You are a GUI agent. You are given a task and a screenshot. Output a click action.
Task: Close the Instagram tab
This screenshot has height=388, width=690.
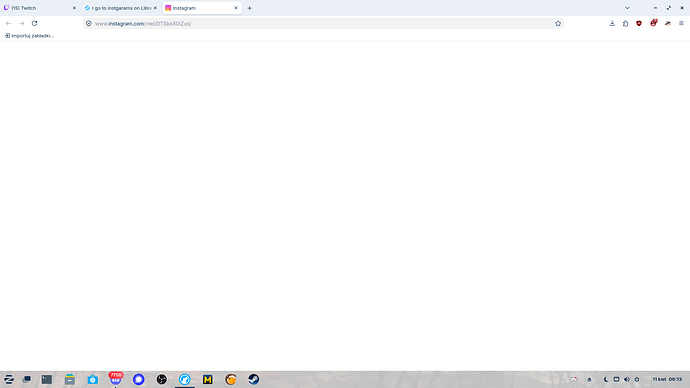236,8
